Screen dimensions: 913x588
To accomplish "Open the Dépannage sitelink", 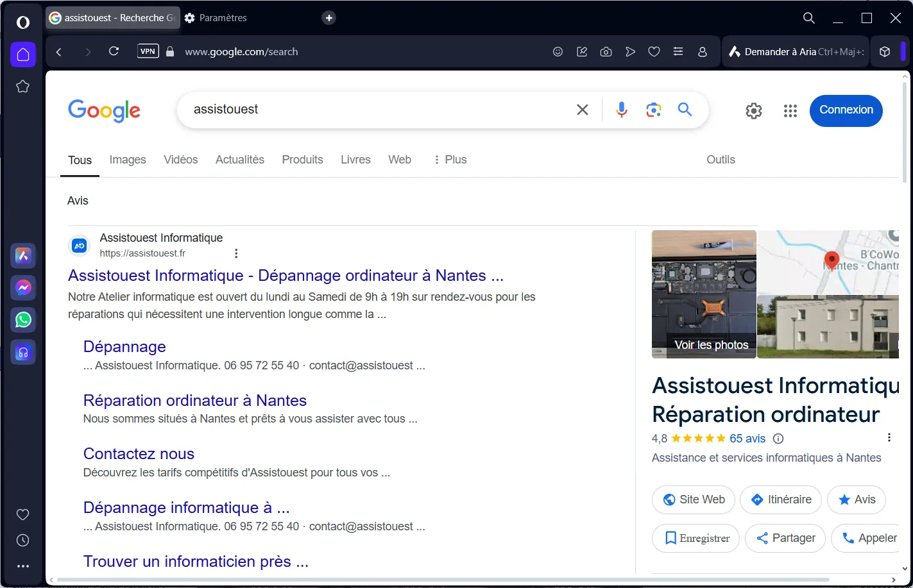I will (124, 347).
